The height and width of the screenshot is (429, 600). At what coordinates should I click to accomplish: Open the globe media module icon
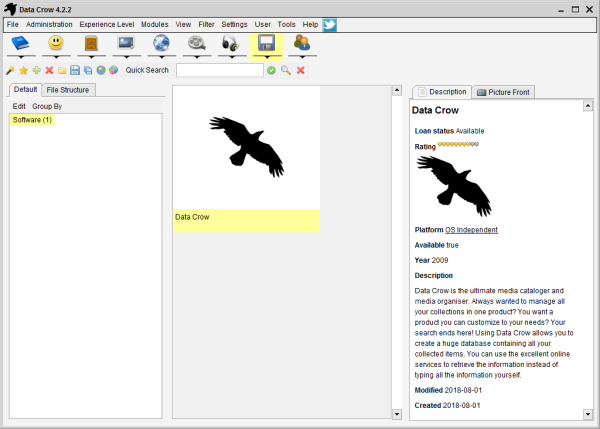click(161, 43)
